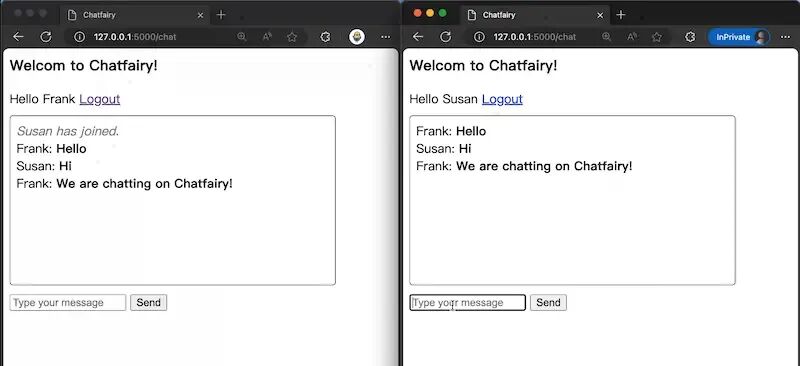Select 'Susan has joined.' notice

(x=68, y=131)
